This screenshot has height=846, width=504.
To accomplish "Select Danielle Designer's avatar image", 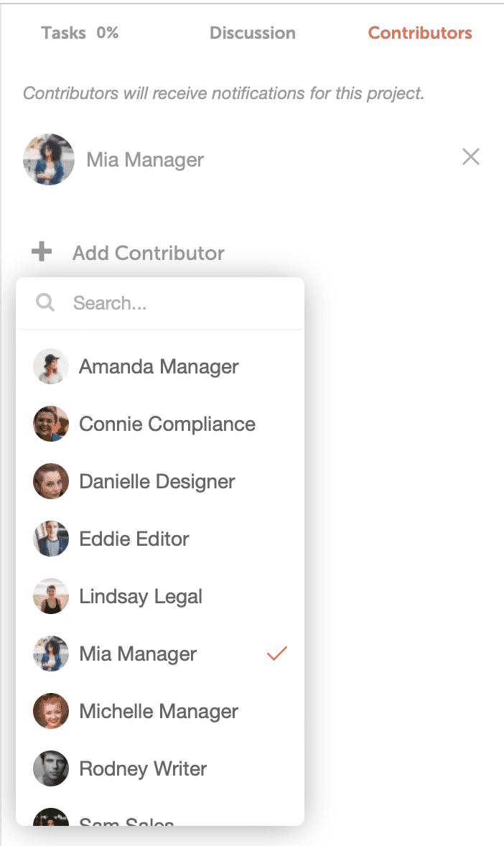I will coord(50,481).
